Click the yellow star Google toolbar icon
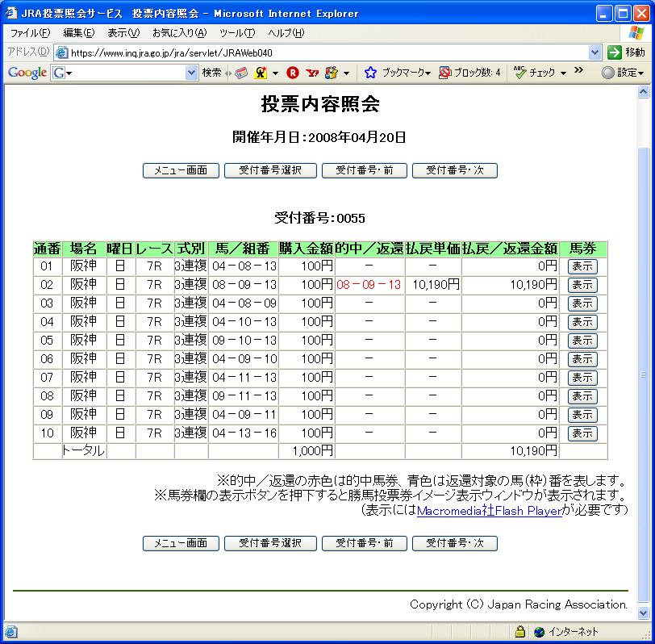The image size is (655, 644). click(261, 73)
